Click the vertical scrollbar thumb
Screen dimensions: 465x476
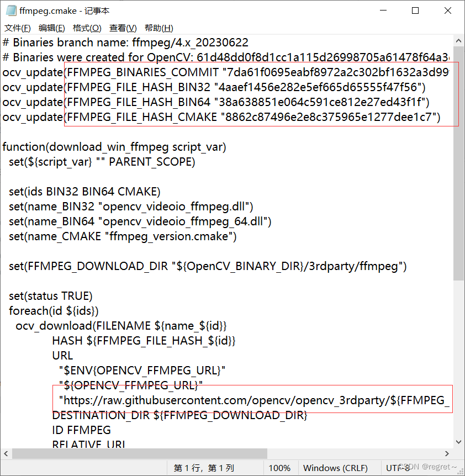458,163
